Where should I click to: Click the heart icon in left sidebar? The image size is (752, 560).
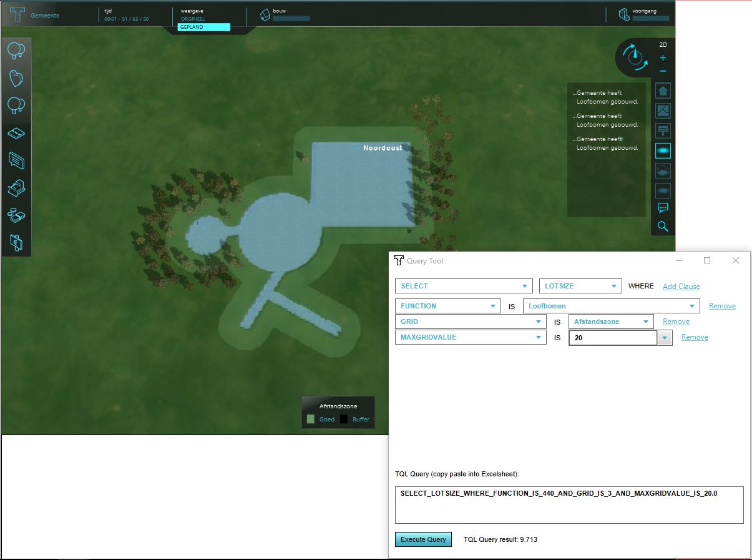click(16, 77)
